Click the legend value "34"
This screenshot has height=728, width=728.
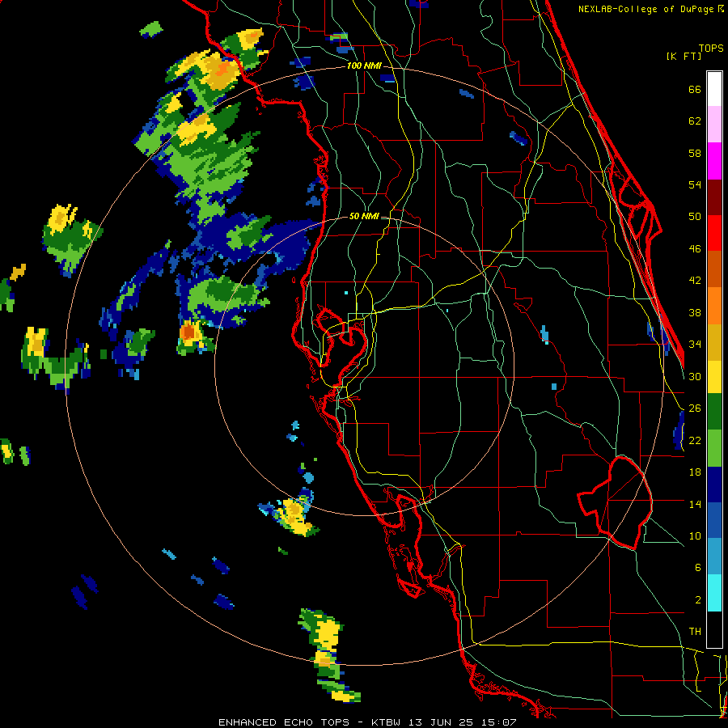tap(695, 345)
